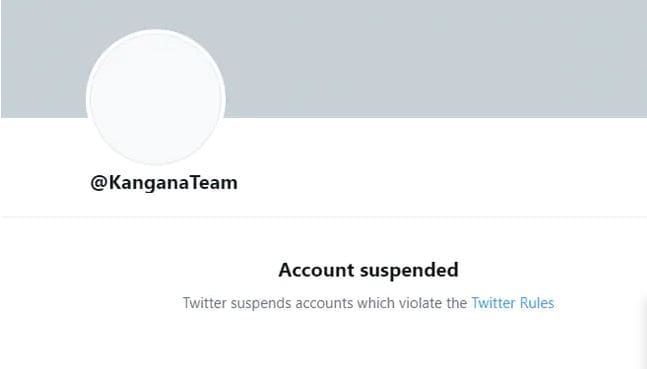Click the horizontal divider below the handle
The image size is (647, 369).
pos(324,216)
